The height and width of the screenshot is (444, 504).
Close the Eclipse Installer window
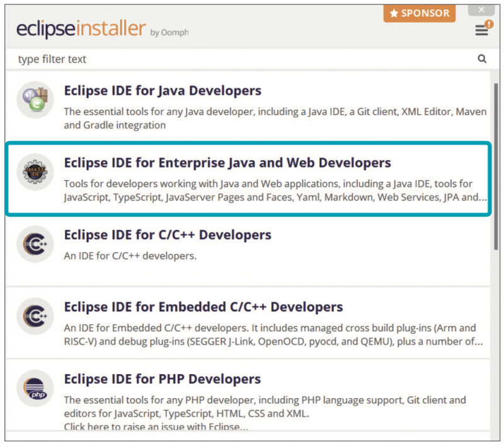(482, 10)
